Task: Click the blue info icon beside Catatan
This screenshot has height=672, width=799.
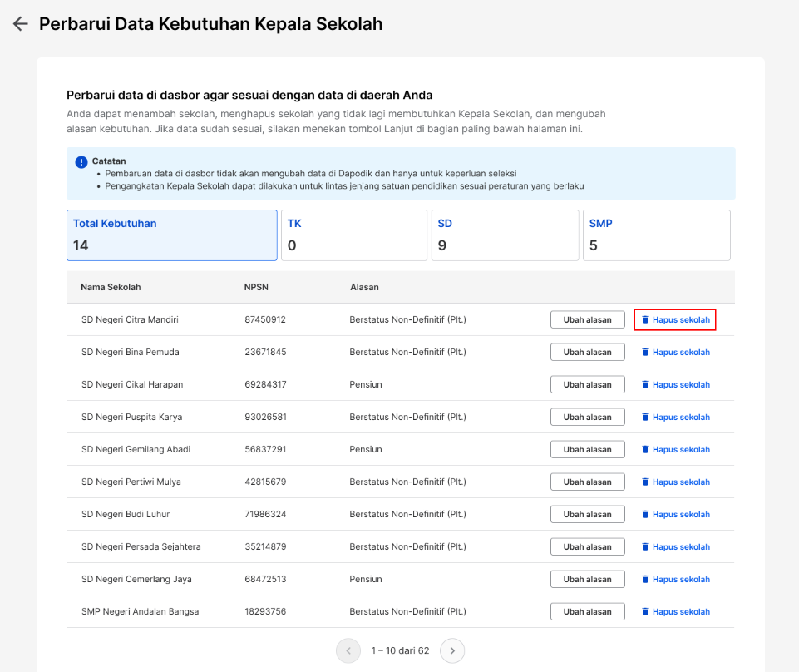Action: [81, 162]
